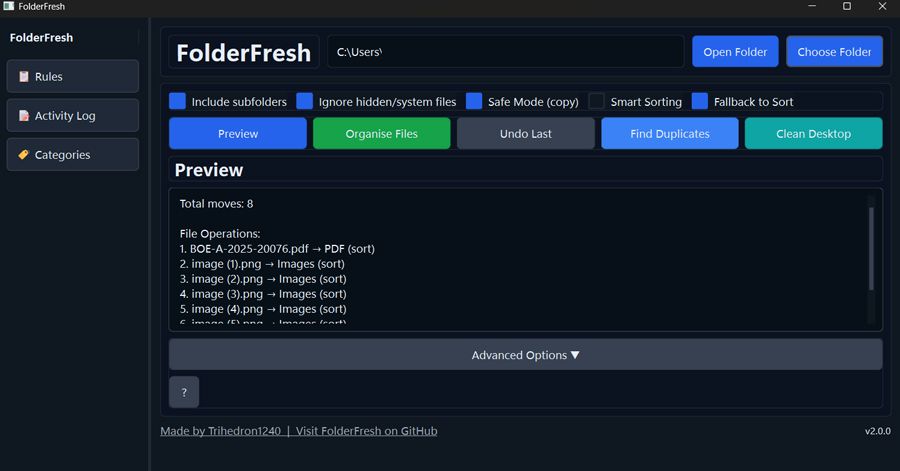
Task: Toggle Ignore hidden/system files checkbox
Action: (x=304, y=101)
